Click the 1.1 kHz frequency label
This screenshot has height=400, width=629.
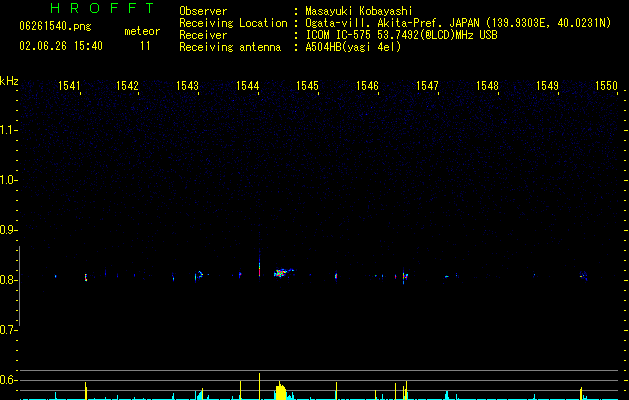coord(8,130)
